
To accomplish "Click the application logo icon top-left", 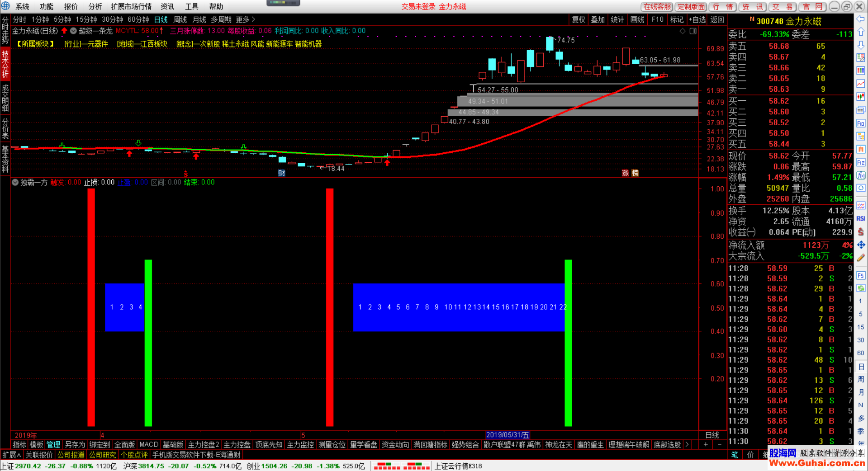I will (x=5, y=6).
